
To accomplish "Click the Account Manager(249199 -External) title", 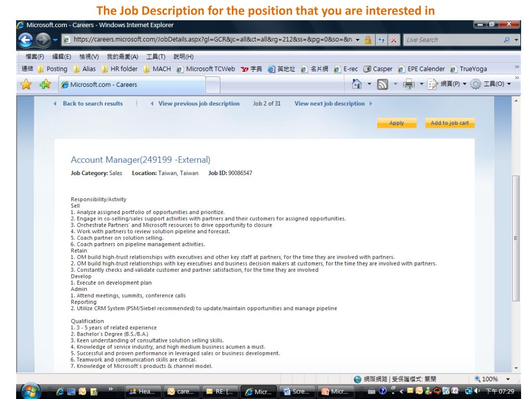I will [x=140, y=160].
